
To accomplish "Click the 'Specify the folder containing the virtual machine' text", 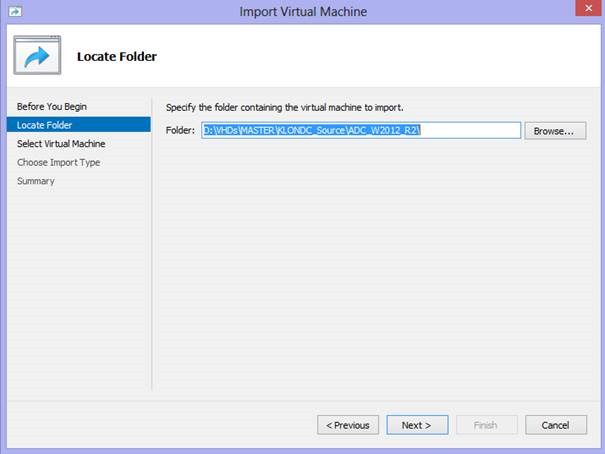I will [284, 107].
